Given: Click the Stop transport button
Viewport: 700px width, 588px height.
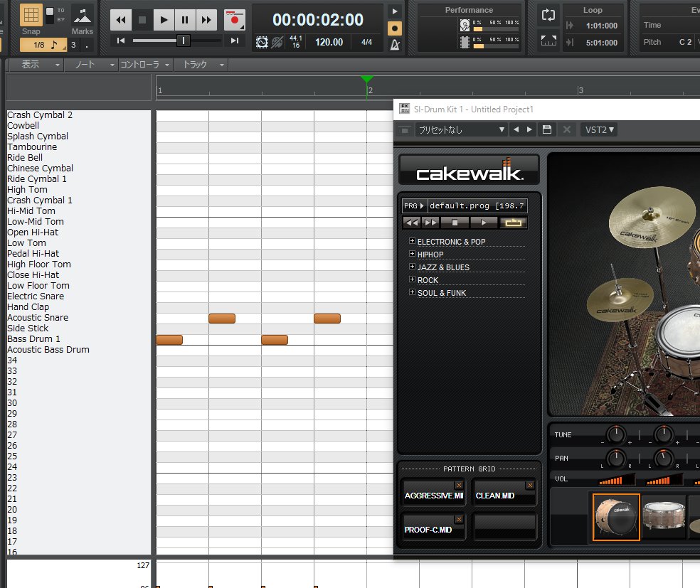Looking at the screenshot, I should click(x=142, y=20).
